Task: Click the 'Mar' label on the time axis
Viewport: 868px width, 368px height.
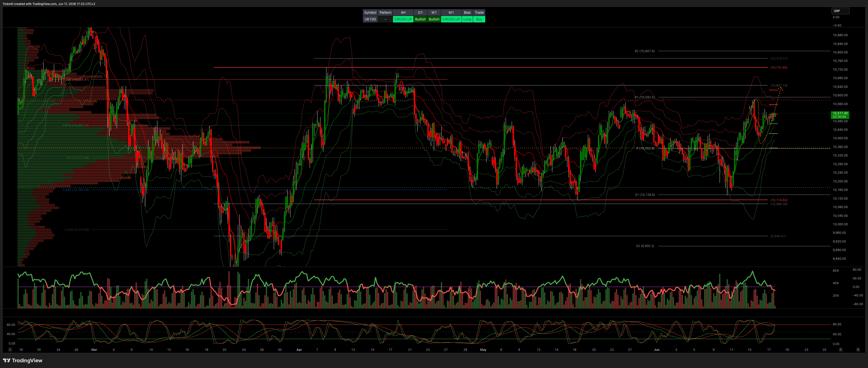Action: click(x=94, y=350)
